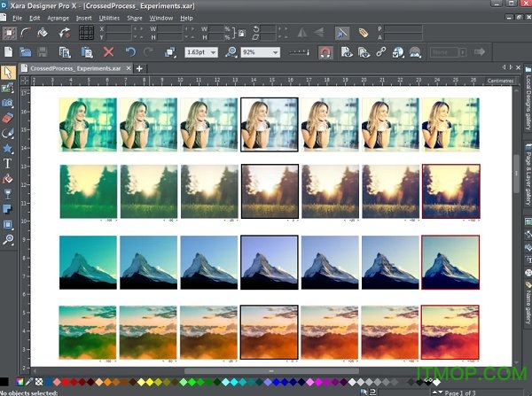This screenshot has height=396, width=532.
Task: Open the Insert menu
Action: pyautogui.click(x=84, y=18)
